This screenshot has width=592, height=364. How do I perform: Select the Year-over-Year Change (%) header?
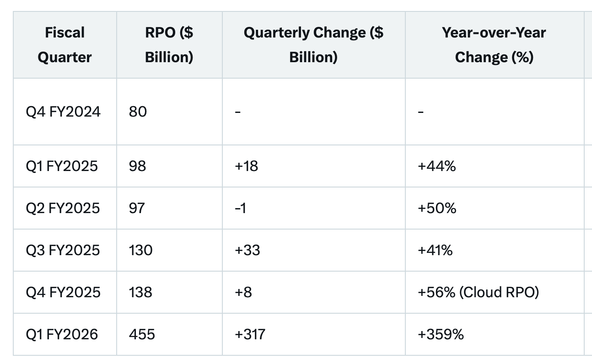[494, 45]
